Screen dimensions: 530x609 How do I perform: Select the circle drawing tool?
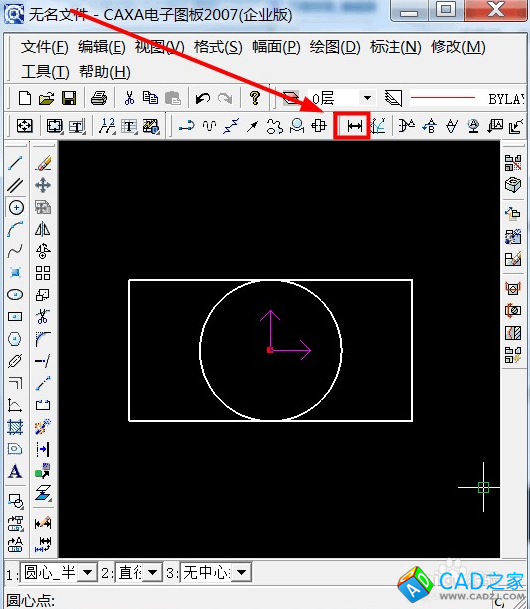coord(16,208)
